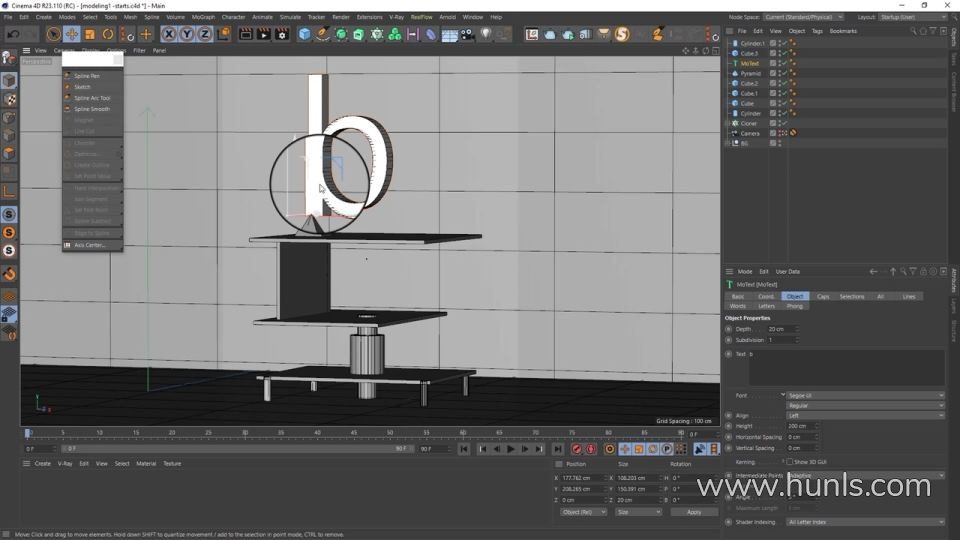Open the Font family dropdown (Segoe UI)
The image size is (960, 540).
pos(864,395)
